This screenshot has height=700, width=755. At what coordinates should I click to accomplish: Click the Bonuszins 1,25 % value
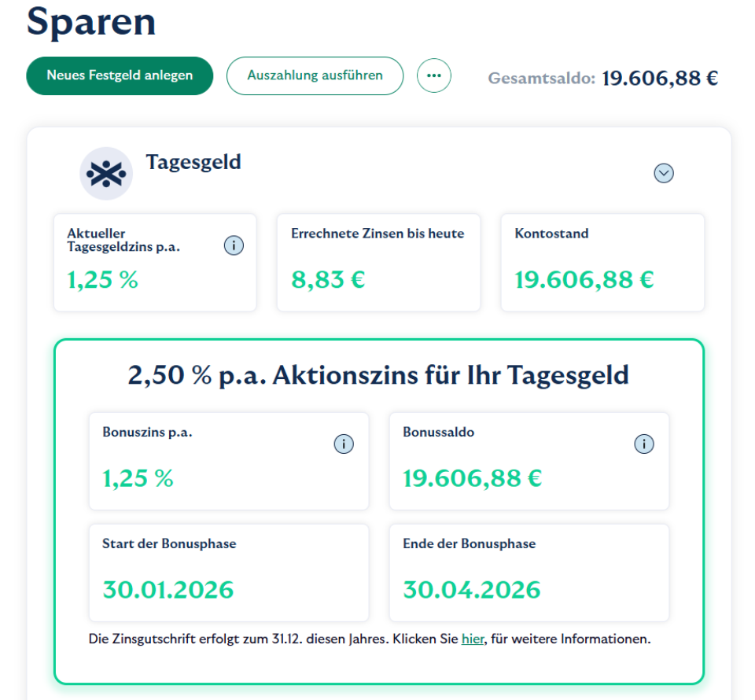coord(138,477)
